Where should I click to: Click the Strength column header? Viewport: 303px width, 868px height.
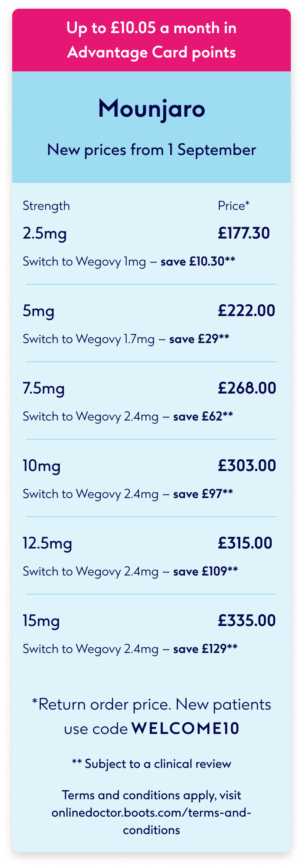pyautogui.click(x=46, y=205)
